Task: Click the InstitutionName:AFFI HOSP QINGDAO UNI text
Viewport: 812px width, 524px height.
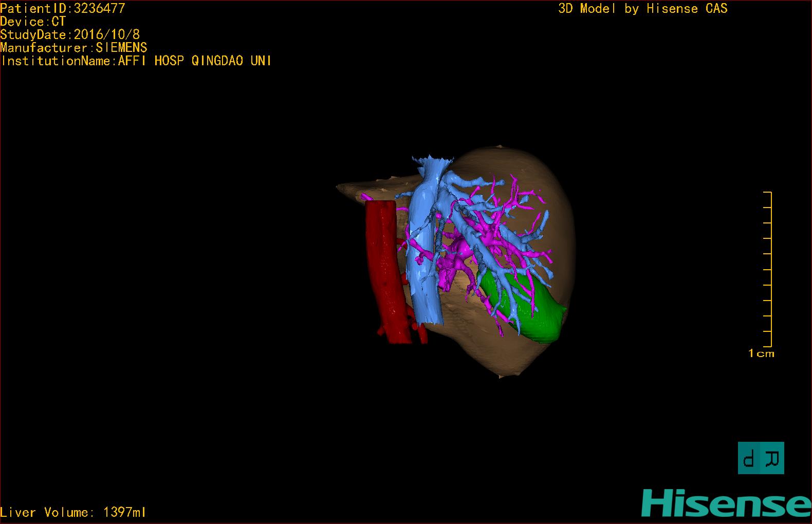Action: (x=136, y=61)
